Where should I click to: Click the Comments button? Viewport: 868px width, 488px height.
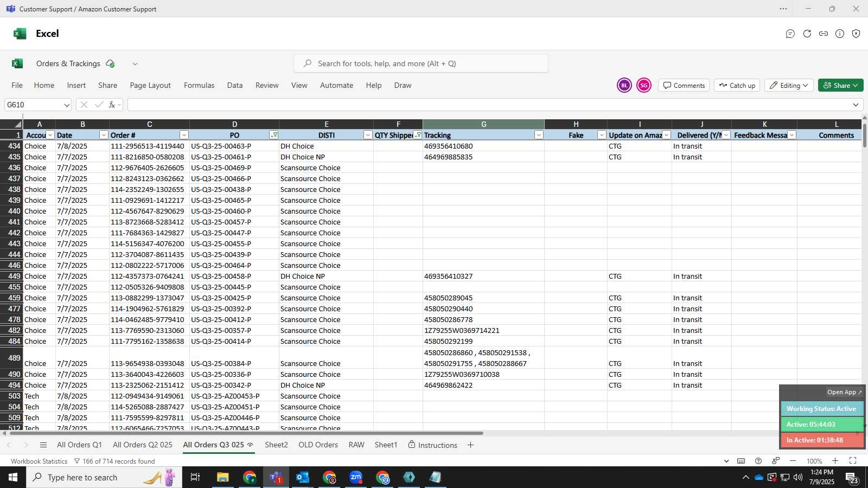pos(684,85)
